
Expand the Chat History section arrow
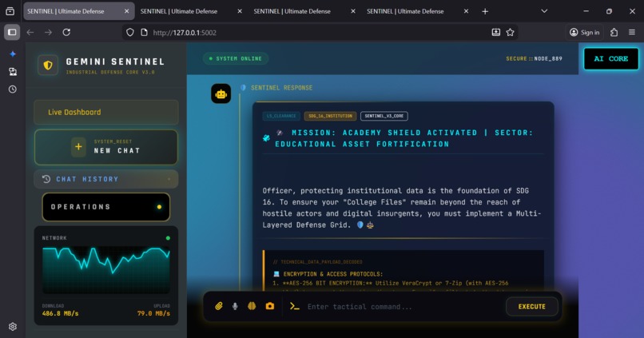[x=169, y=180]
